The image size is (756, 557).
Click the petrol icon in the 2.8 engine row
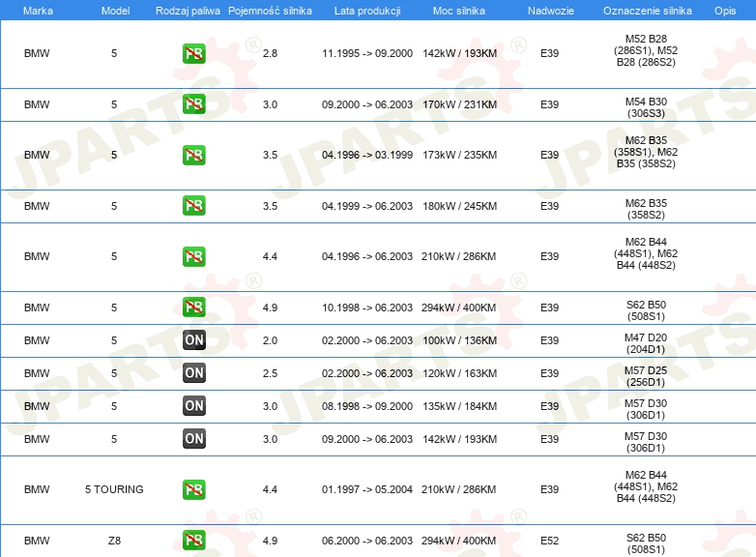(193, 54)
